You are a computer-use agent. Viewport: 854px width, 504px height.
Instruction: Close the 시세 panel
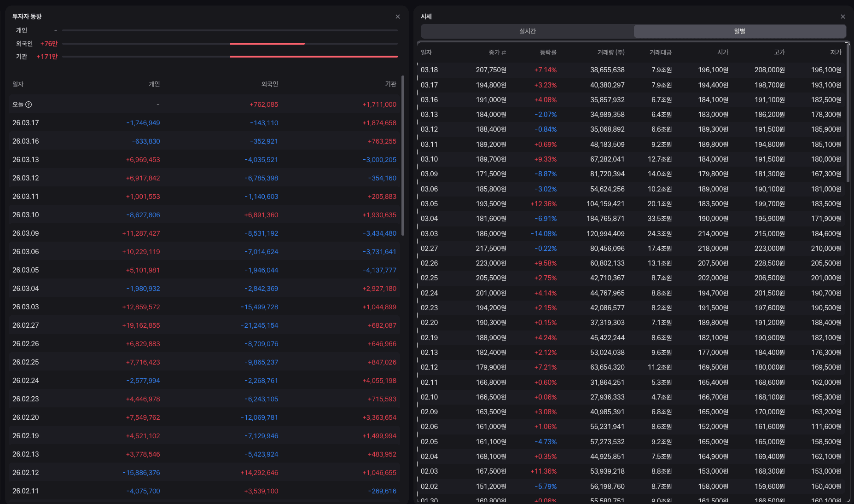(843, 17)
